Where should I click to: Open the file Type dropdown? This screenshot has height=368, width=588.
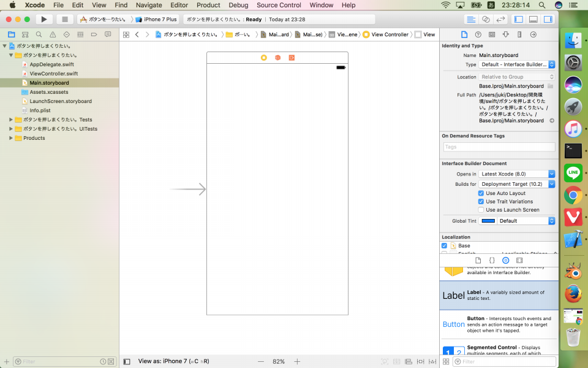pos(517,64)
